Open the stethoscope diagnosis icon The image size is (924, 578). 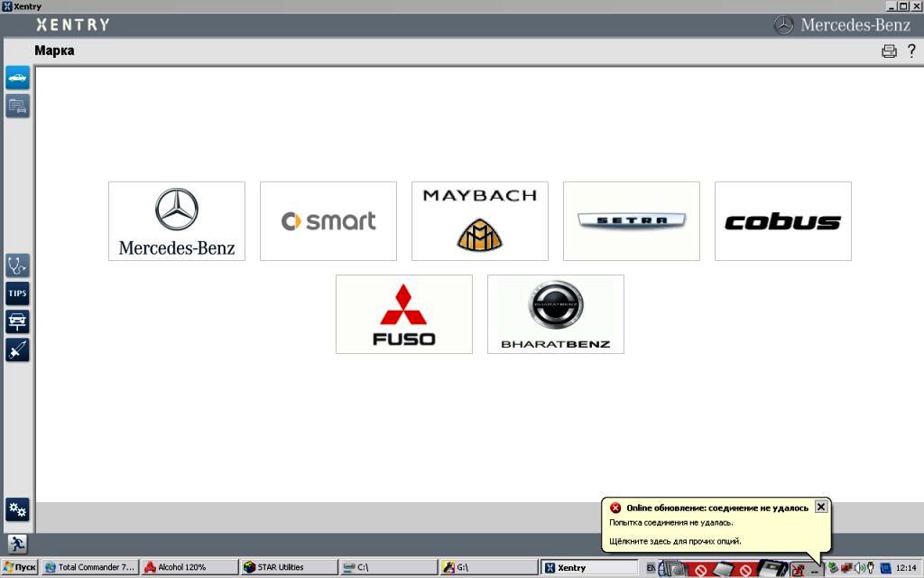pyautogui.click(x=18, y=266)
